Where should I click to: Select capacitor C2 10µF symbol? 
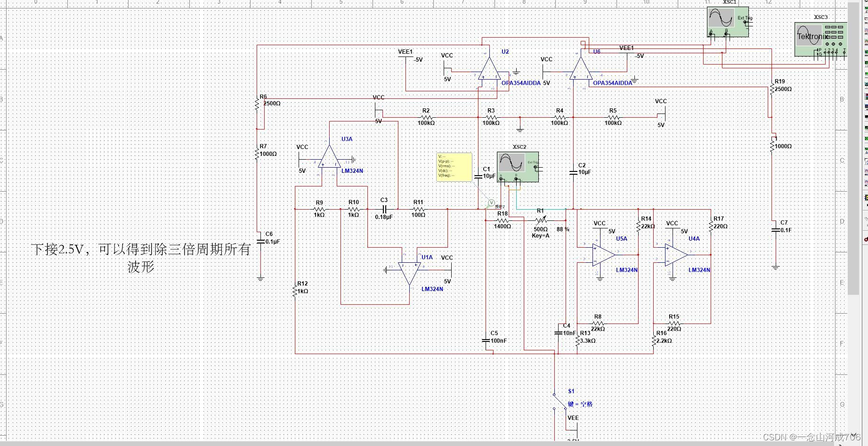(x=573, y=173)
